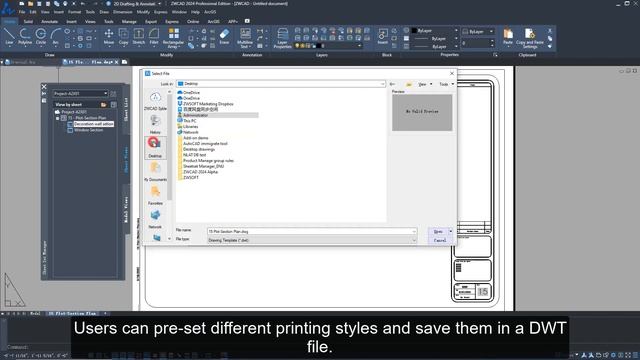Click the Open button in Select File dialog

438,231
